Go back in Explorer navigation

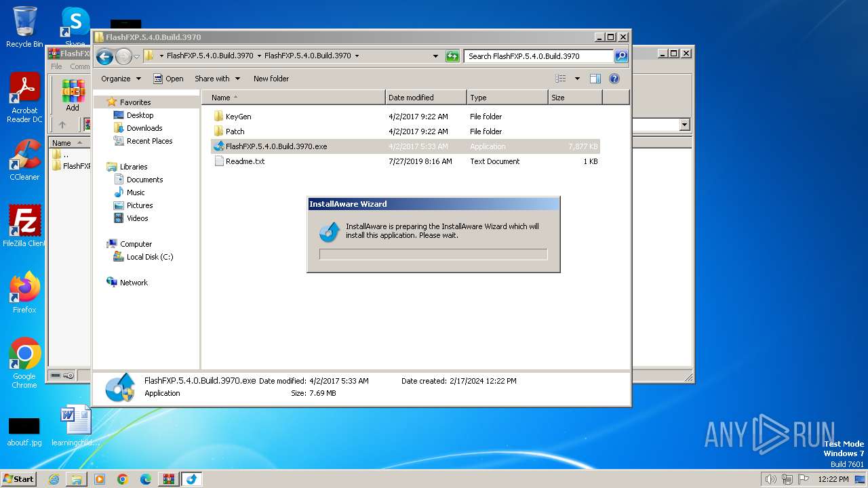pos(104,56)
